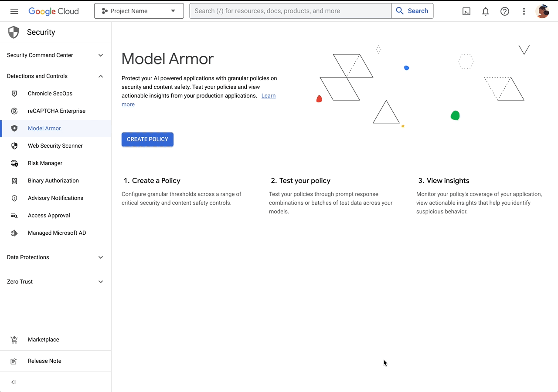Click the Risk Manager globe icon
The image size is (558, 392).
coord(14,163)
